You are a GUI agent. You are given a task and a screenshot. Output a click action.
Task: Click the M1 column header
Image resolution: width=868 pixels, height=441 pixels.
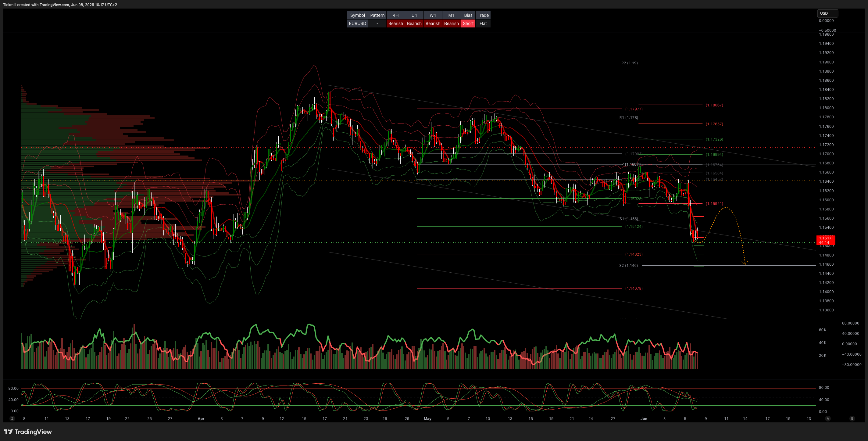pos(451,15)
